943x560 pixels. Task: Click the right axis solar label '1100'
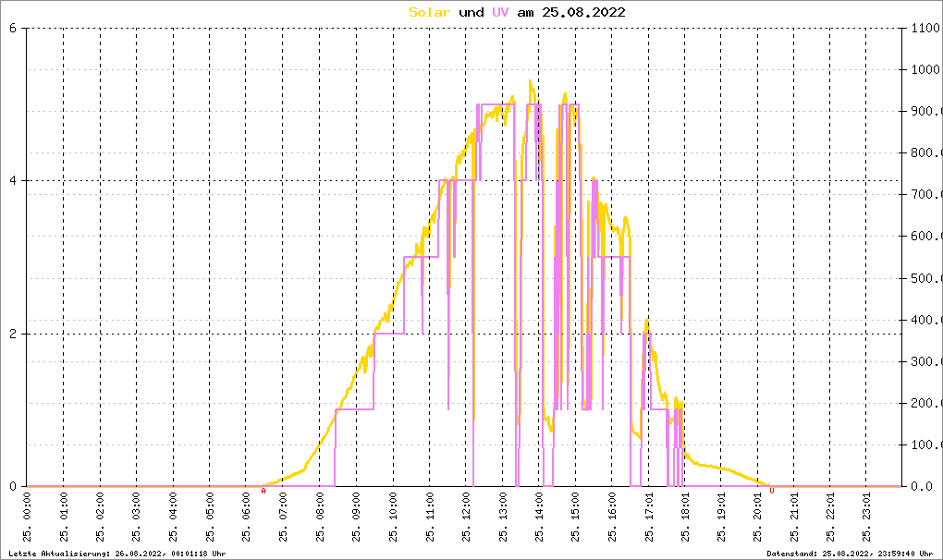tap(925, 29)
